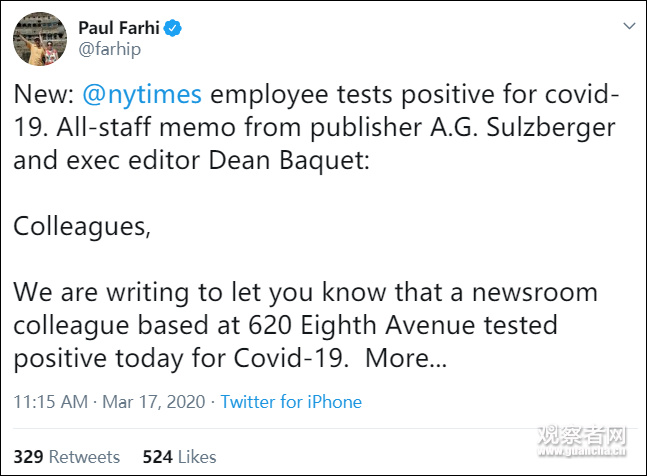
Task: View the 329 Retweets list
Action: click(66, 457)
